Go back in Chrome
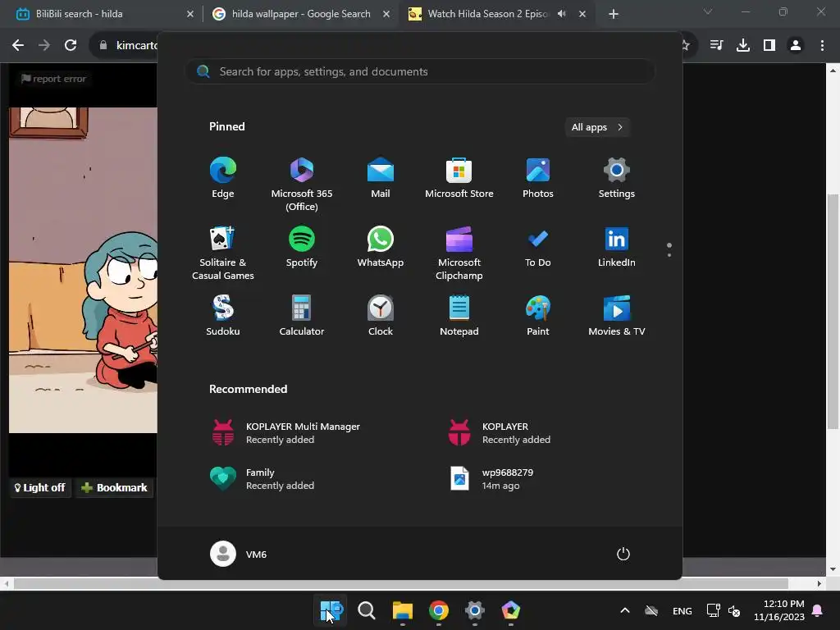Screen dimensions: 840x630 coord(18,45)
